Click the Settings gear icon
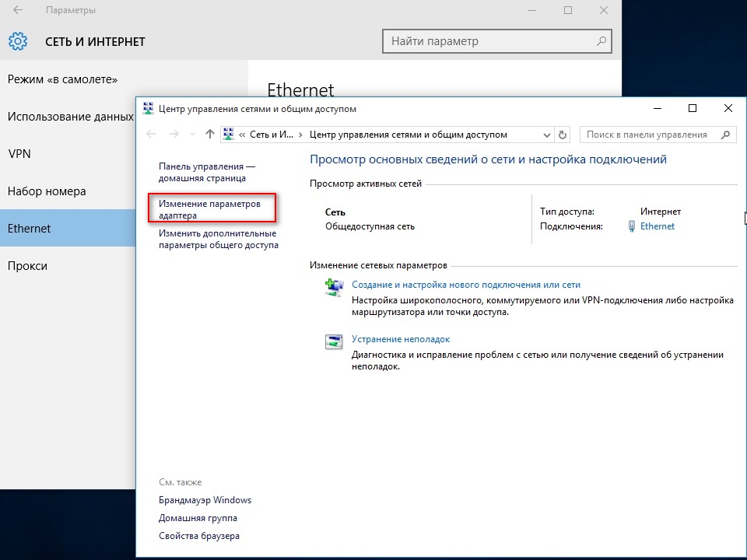The width and height of the screenshot is (747, 560). pyautogui.click(x=18, y=41)
